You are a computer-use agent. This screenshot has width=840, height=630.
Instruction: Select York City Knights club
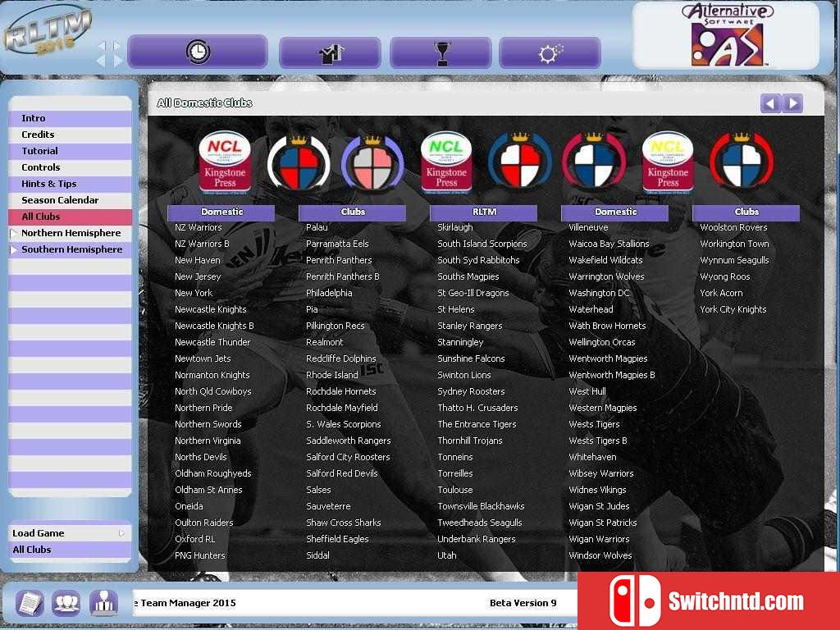pos(733,309)
